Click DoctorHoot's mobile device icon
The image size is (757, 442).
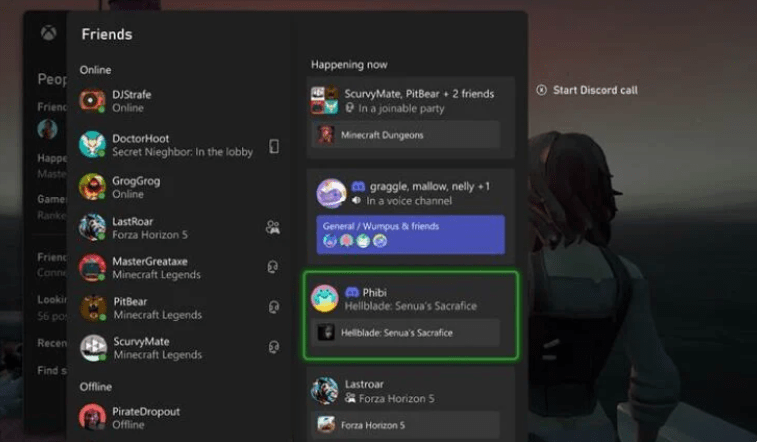(x=273, y=146)
